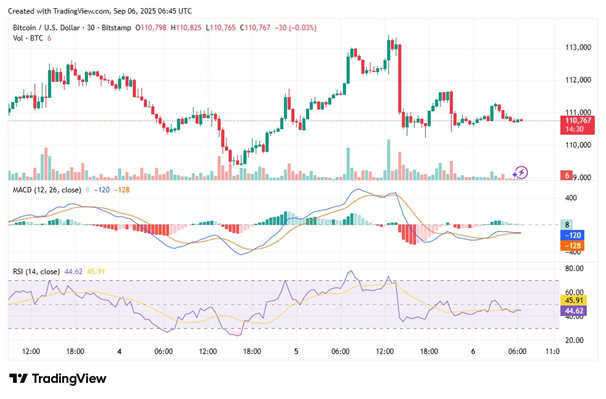Click the orange -128 signal value tag

[x=572, y=246]
